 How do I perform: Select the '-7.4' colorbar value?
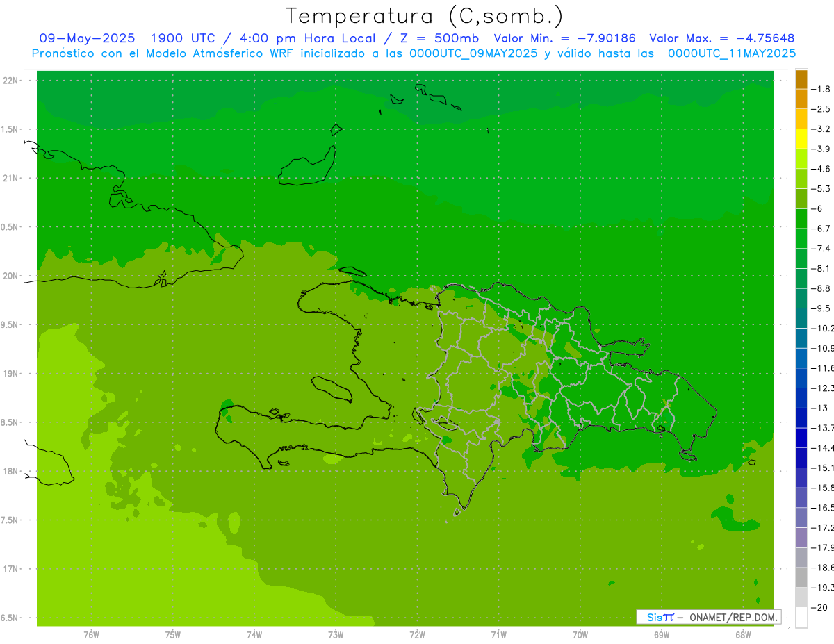tap(821, 249)
